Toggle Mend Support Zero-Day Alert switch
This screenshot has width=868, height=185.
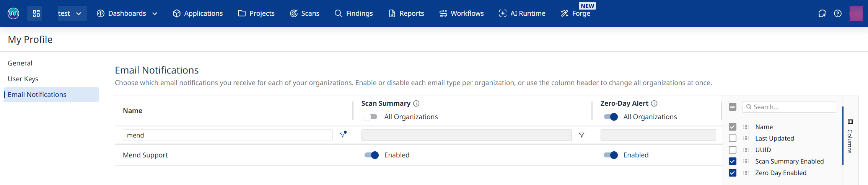tap(611, 155)
